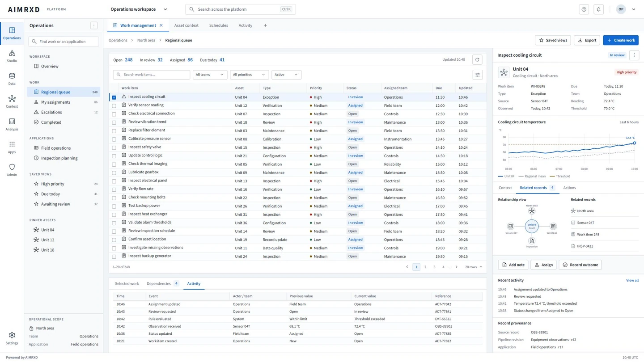Image resolution: width=644 pixels, height=362 pixels.
Task: Switch to Actions tab in detail panel
Action: 569,188
